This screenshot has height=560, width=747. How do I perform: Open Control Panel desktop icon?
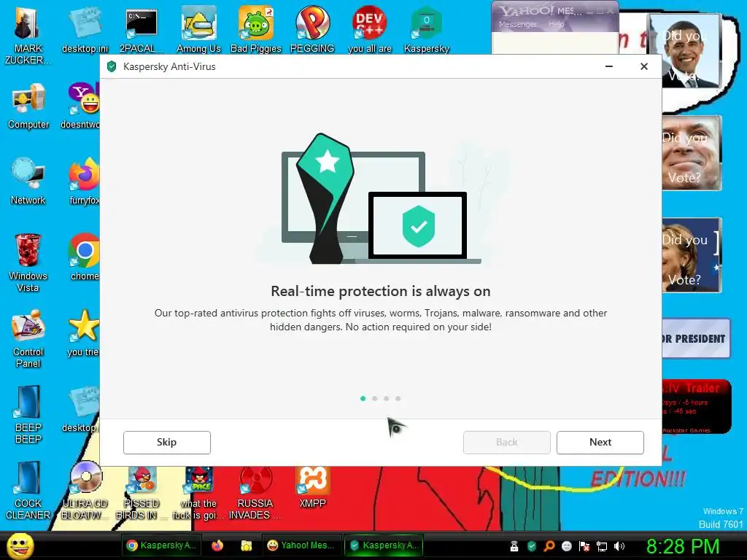[28, 338]
